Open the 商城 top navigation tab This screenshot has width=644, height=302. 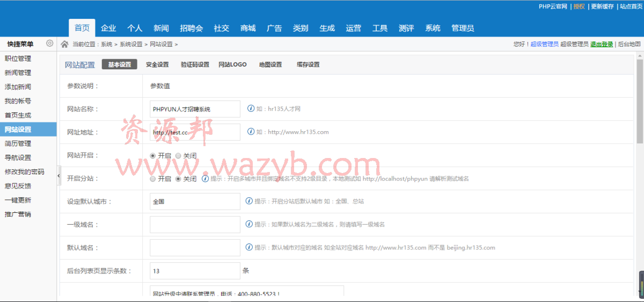coord(248,28)
